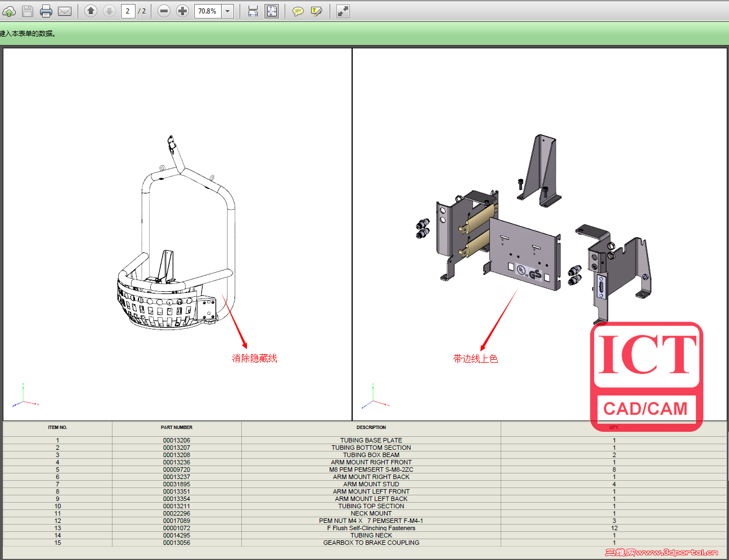The width and height of the screenshot is (729, 560).
Task: Select part number 00013236
Action: point(177,462)
